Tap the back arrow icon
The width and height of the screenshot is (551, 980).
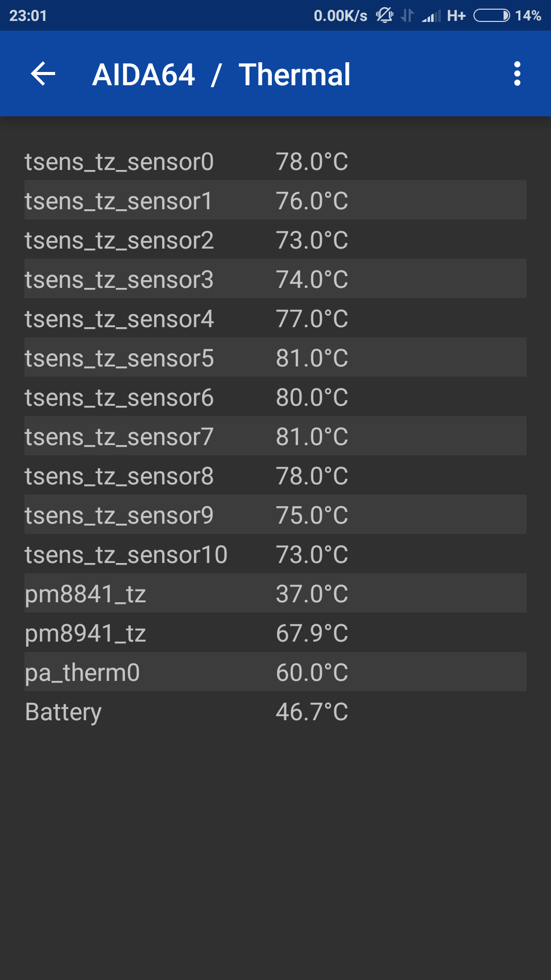click(x=43, y=74)
